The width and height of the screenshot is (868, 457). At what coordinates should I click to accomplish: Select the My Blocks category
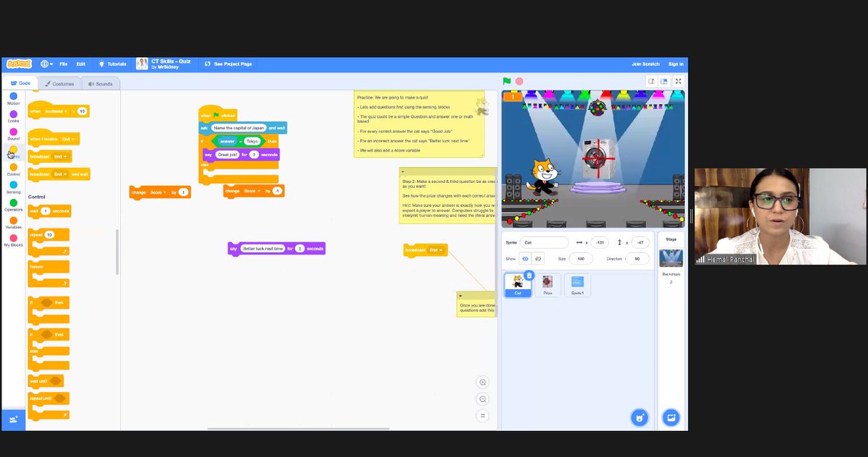tap(13, 241)
